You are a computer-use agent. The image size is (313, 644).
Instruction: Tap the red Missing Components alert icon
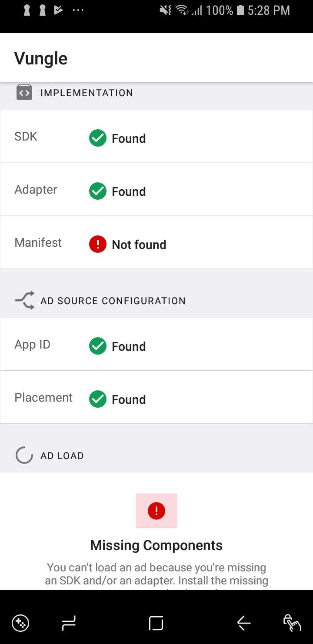point(156,510)
